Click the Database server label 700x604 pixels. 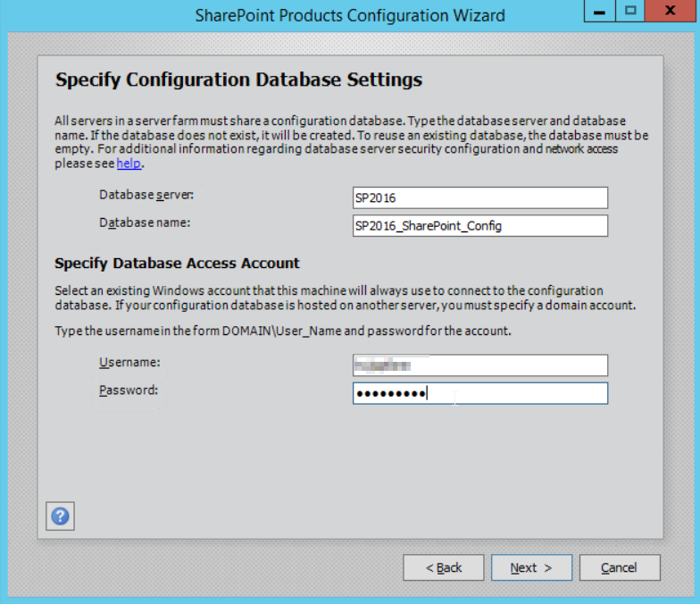(146, 195)
